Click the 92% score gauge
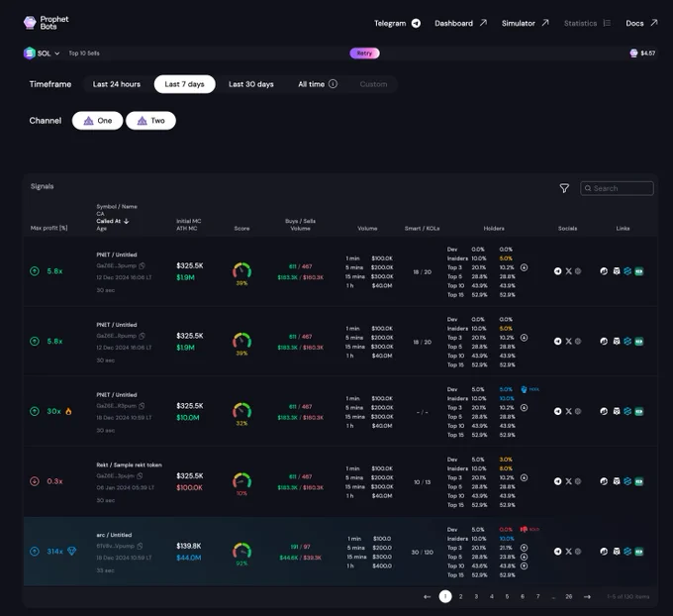The height and width of the screenshot is (616, 673). tap(242, 555)
